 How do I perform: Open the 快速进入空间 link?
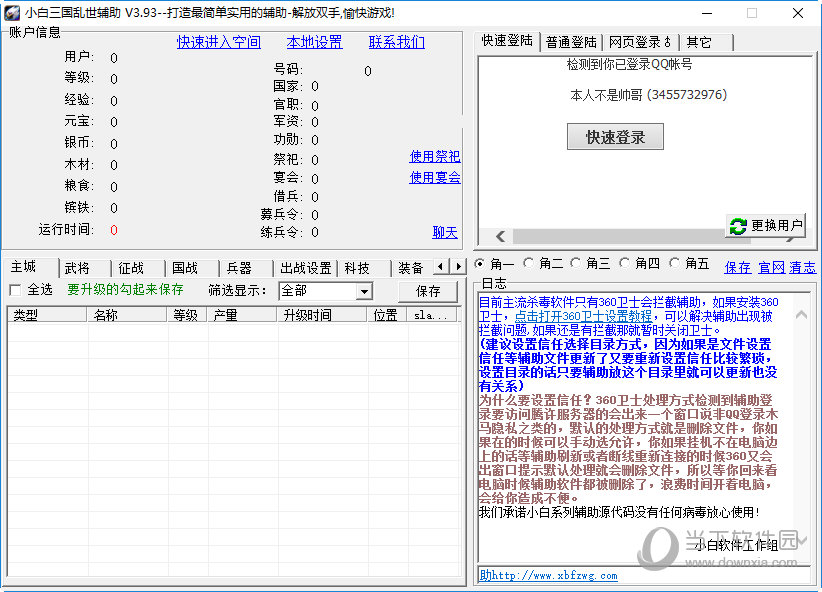(x=219, y=42)
